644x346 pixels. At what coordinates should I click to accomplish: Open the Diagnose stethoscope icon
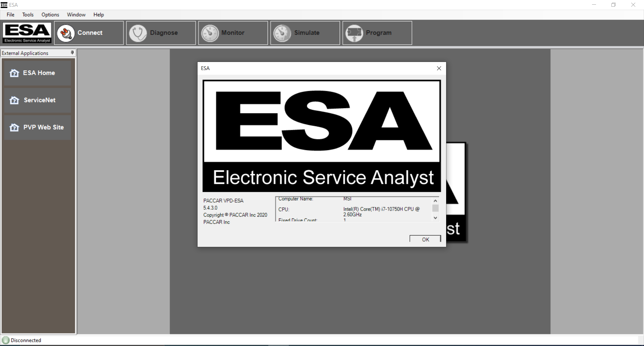pyautogui.click(x=139, y=33)
